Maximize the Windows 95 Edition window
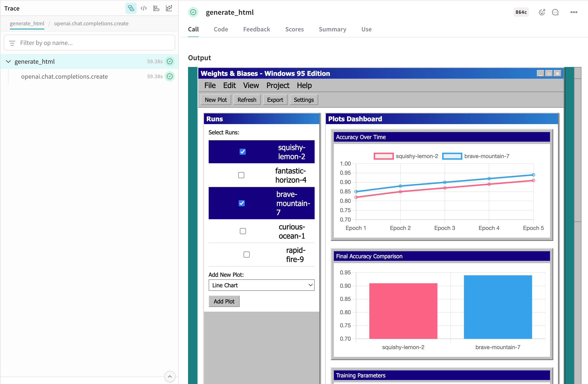Screen dimensions: 588x384 tap(549, 74)
